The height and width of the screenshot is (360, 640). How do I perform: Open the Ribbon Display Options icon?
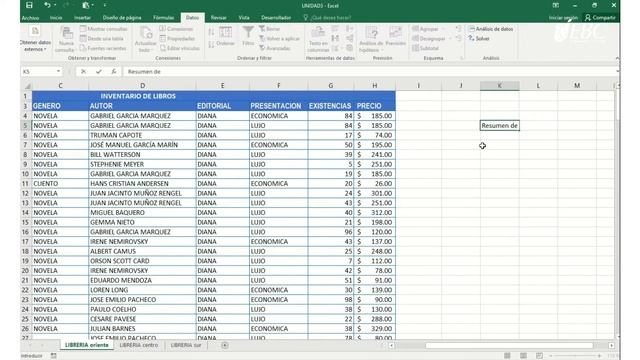[556, 5]
